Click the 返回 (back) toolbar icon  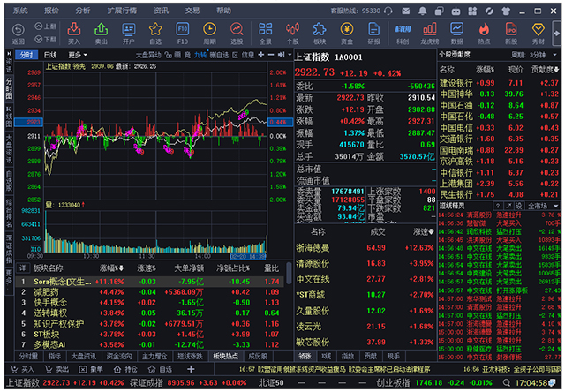click(18, 34)
